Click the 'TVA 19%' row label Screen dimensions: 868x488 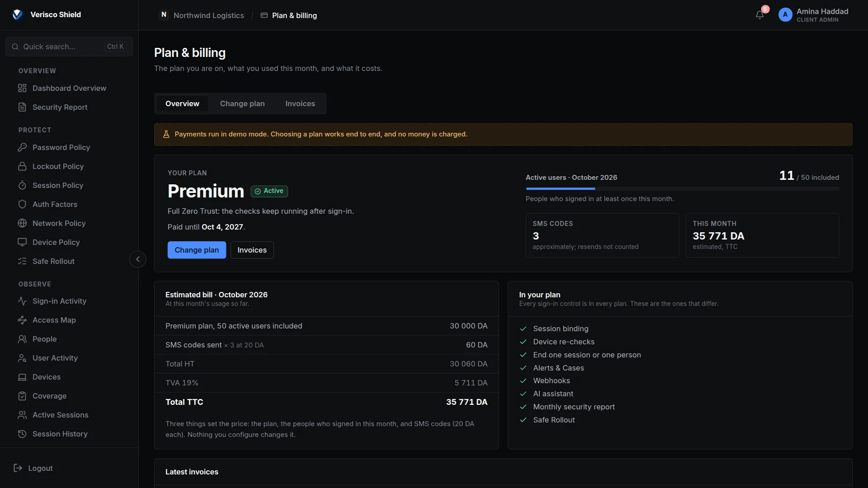pos(182,383)
